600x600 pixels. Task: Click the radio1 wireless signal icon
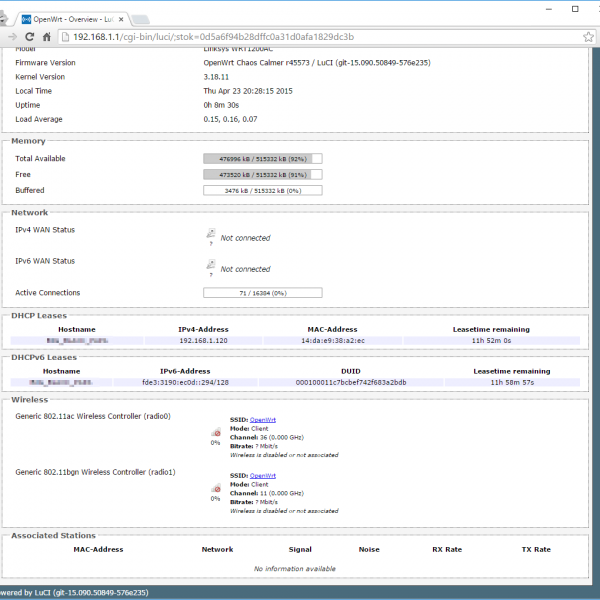(x=215, y=489)
